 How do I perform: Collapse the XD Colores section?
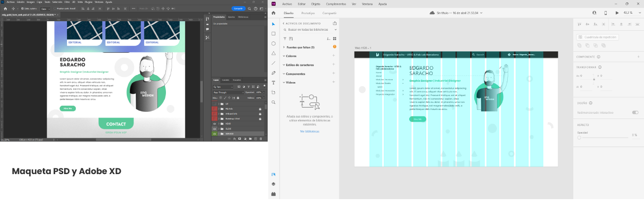(x=284, y=56)
